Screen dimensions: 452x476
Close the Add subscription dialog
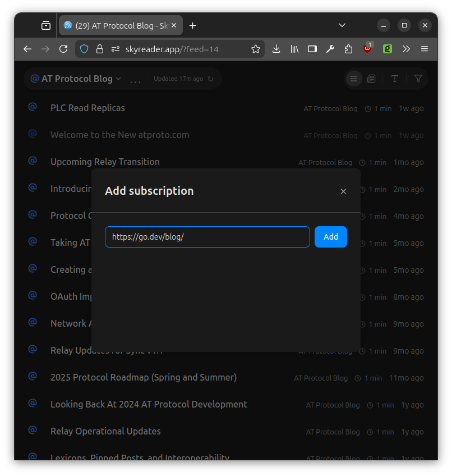coord(343,191)
